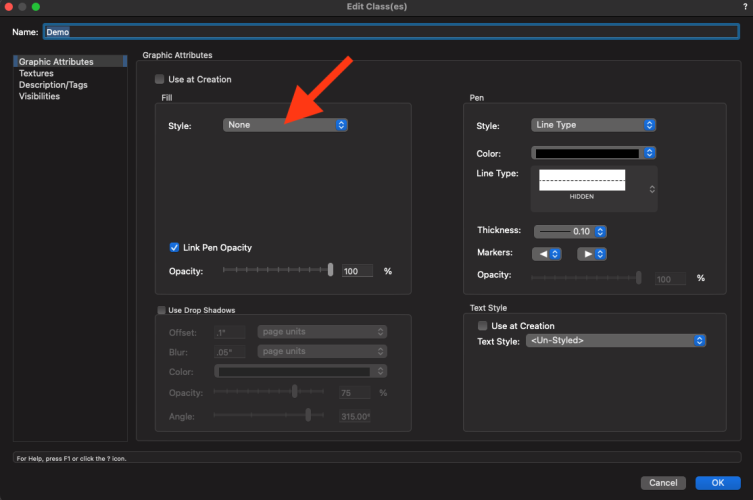Switch to the Description/Tags pane

pyautogui.click(x=52, y=85)
